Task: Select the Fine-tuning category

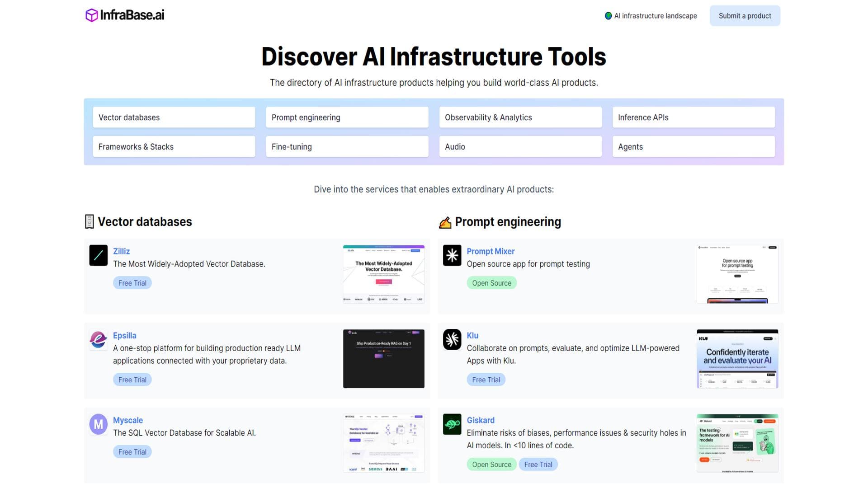Action: click(x=347, y=147)
